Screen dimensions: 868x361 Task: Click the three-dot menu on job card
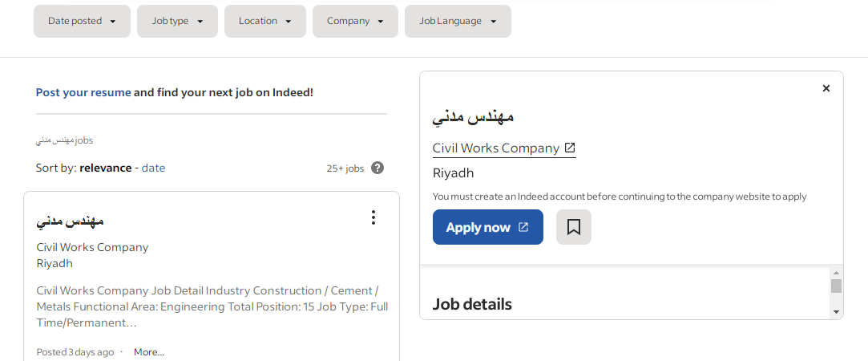point(373,217)
